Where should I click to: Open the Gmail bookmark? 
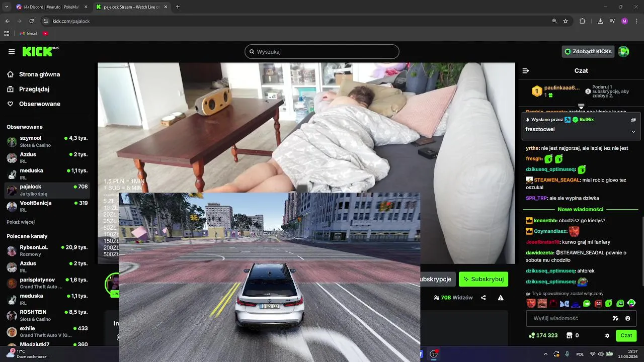pyautogui.click(x=28, y=34)
